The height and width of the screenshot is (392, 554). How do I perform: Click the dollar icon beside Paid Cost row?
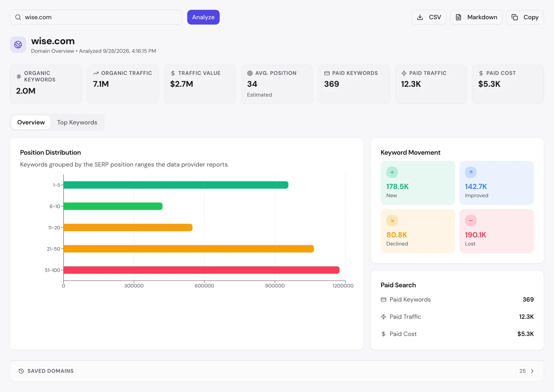pyautogui.click(x=384, y=334)
